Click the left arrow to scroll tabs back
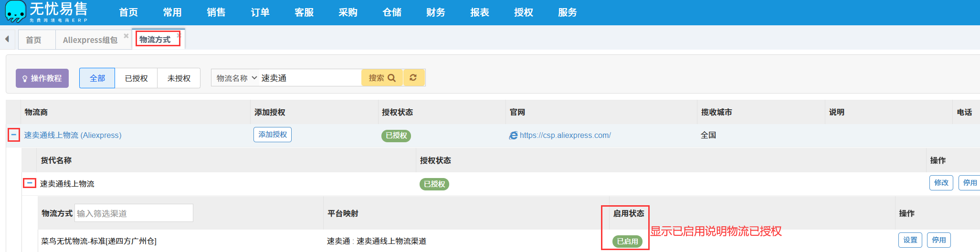 (7, 39)
